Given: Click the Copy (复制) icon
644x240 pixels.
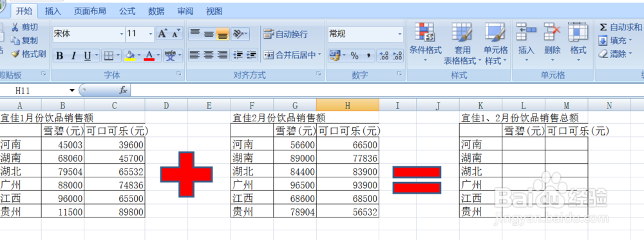Looking at the screenshot, I should [15, 41].
